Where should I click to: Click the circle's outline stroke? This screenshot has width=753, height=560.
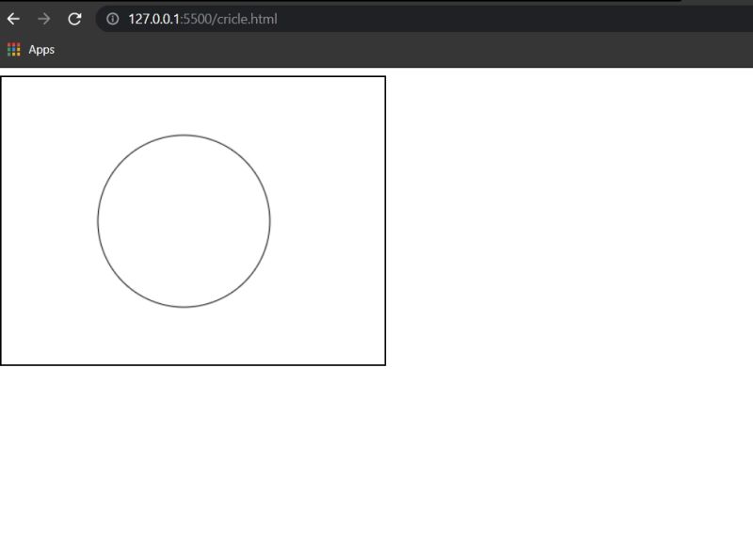(271, 221)
